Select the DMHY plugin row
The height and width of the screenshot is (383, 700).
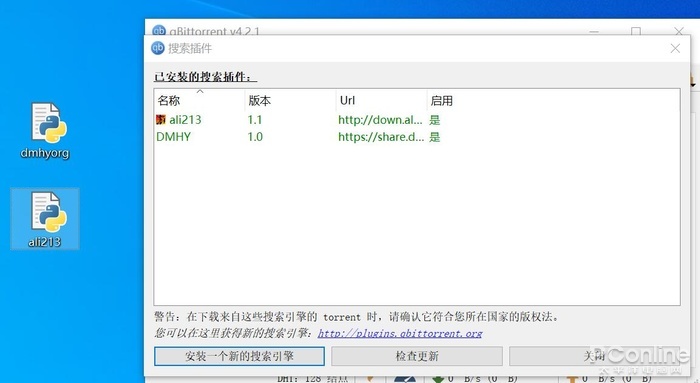(x=417, y=137)
